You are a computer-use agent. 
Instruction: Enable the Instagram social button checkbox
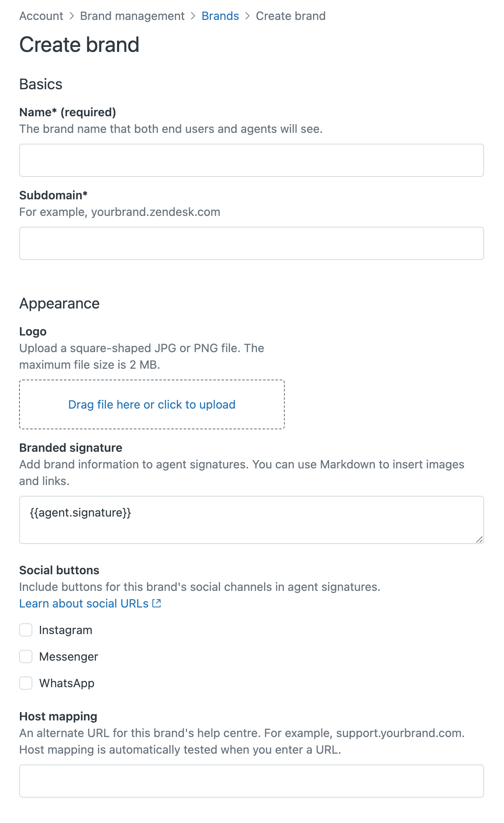tap(26, 630)
